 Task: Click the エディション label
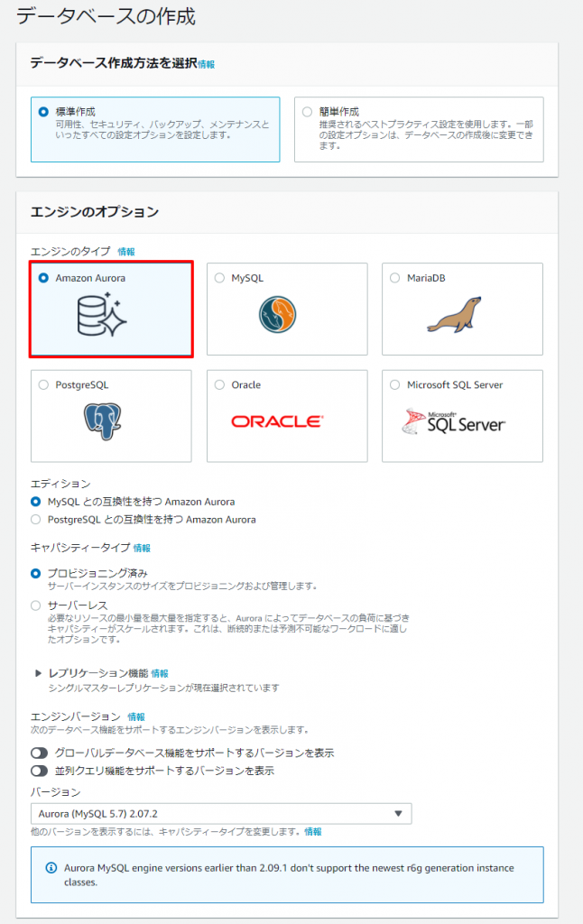tap(60, 484)
